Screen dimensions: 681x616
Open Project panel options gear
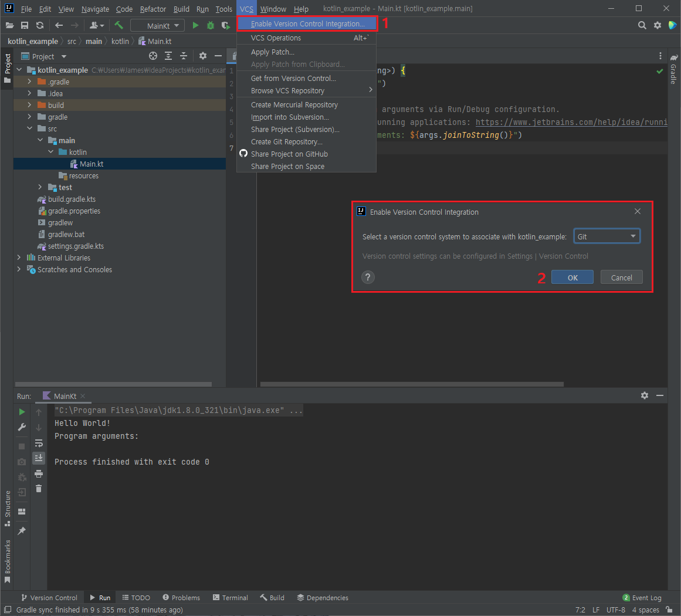tap(203, 56)
